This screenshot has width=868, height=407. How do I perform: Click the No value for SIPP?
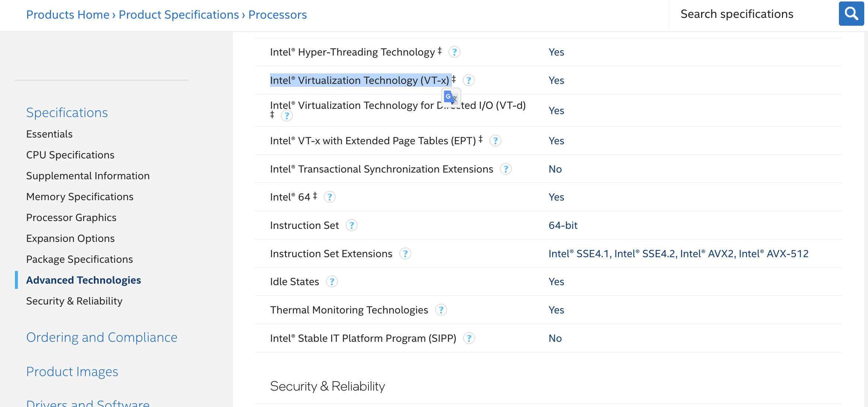pyautogui.click(x=555, y=338)
